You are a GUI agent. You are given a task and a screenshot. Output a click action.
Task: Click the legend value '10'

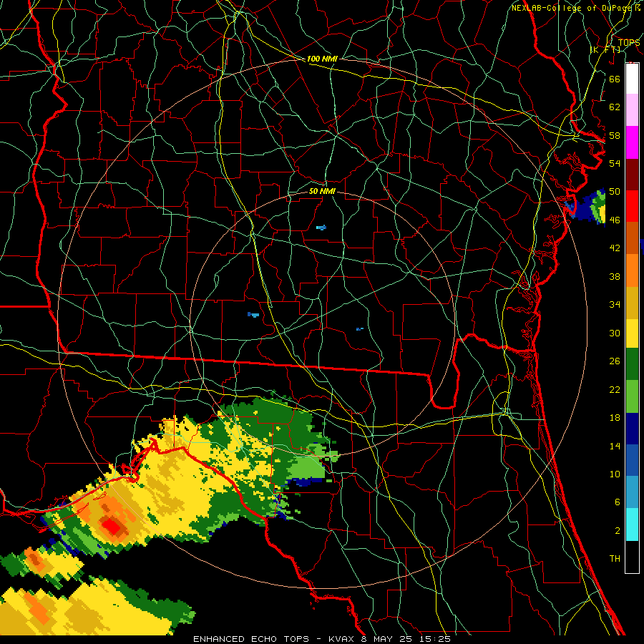(x=615, y=474)
